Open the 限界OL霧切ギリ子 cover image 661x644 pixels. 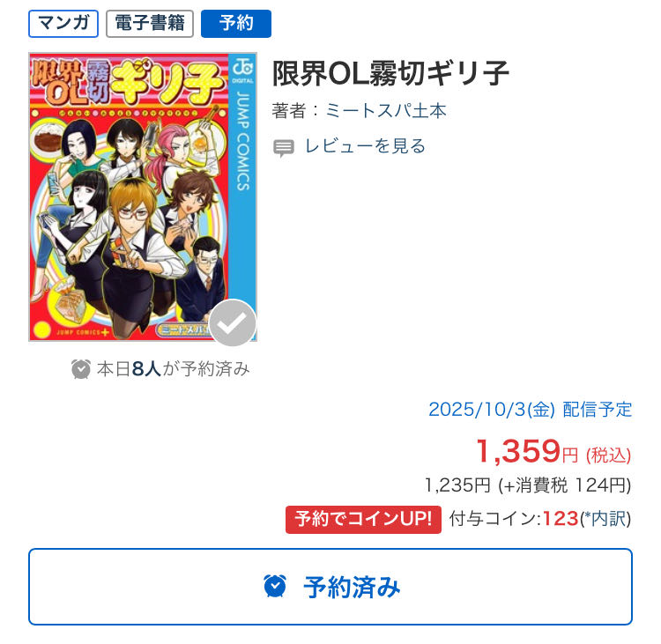click(x=143, y=196)
